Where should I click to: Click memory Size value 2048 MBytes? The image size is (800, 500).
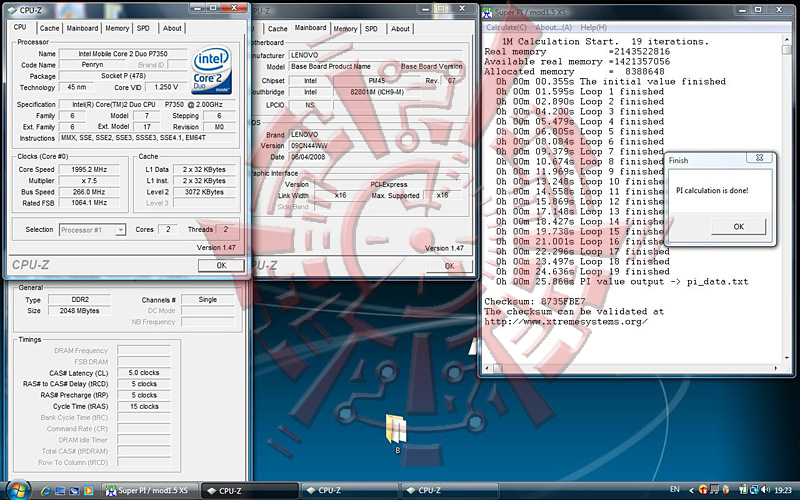[79, 311]
